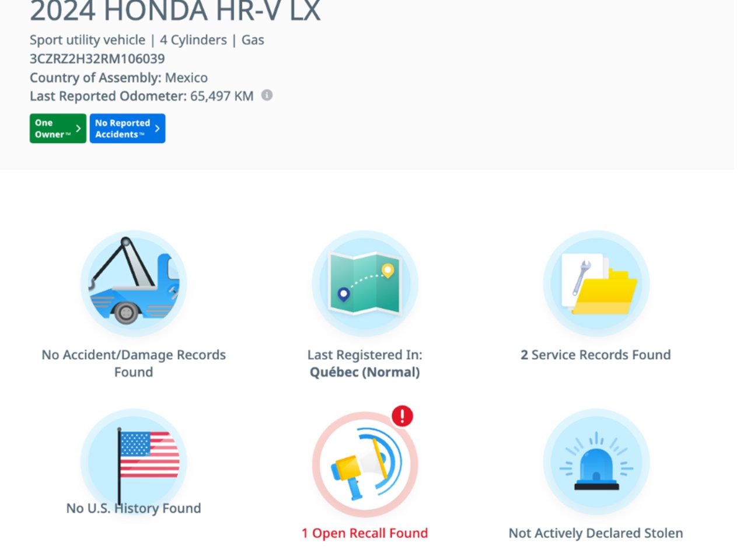Click 'Last Reported Odometer: 65,497 KM' text

point(142,96)
